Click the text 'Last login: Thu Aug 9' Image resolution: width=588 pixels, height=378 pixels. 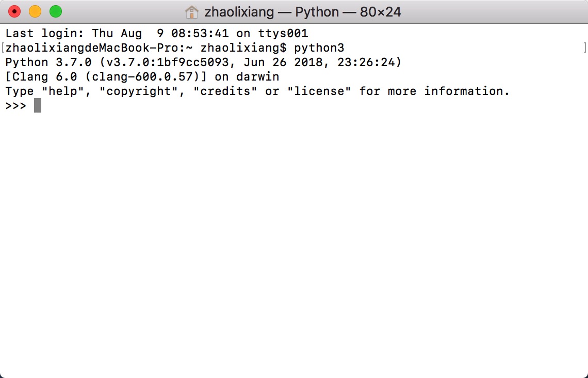point(85,34)
